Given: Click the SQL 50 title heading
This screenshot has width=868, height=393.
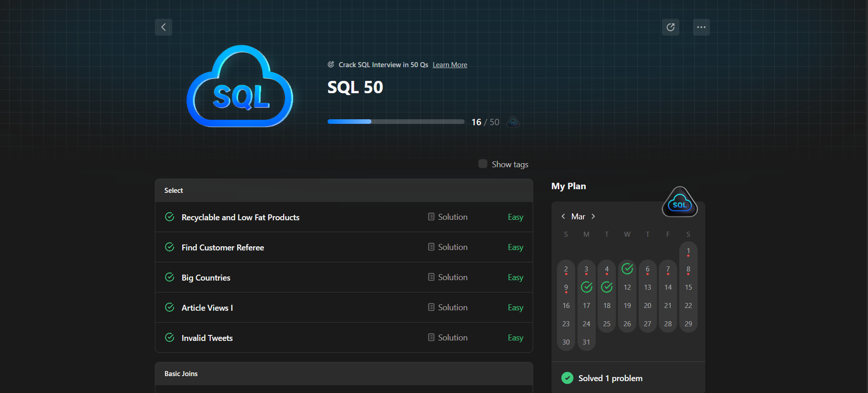Looking at the screenshot, I should pos(355,87).
